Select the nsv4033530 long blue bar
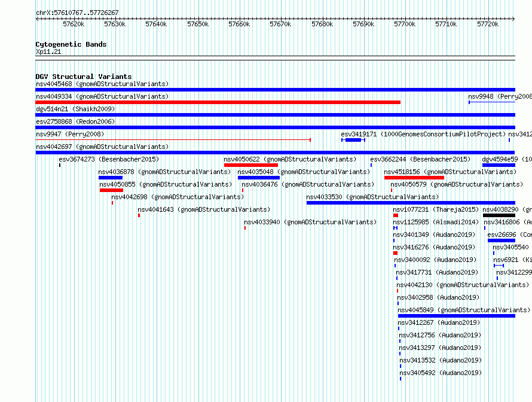 411,203
